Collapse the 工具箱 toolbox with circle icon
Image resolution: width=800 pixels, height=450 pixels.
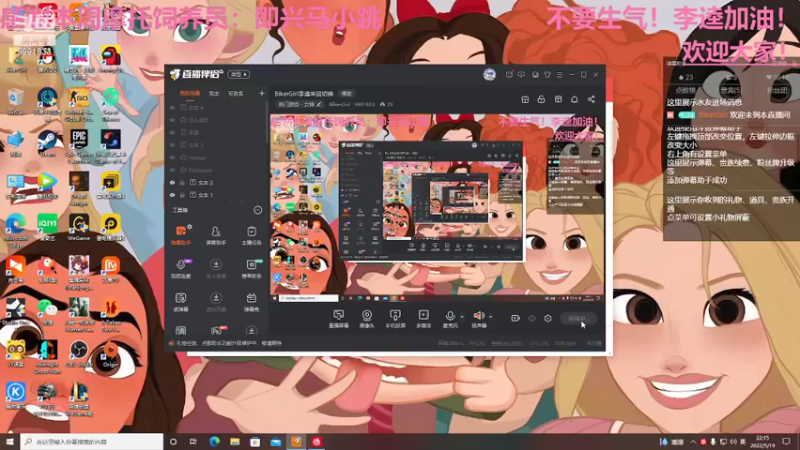[x=258, y=210]
